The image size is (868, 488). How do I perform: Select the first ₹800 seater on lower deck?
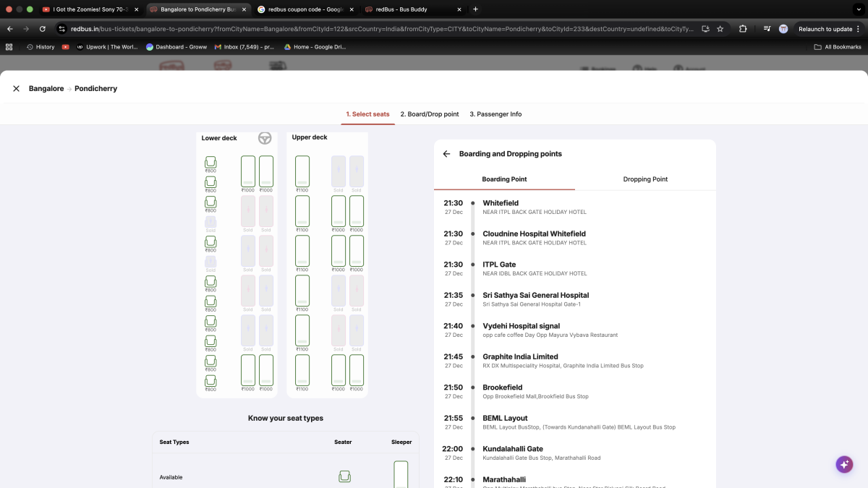(210, 163)
